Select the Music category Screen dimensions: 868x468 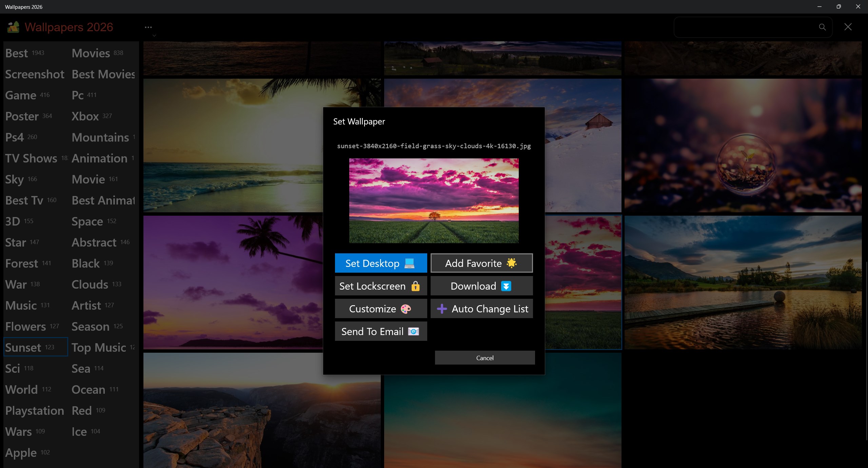pyautogui.click(x=27, y=306)
